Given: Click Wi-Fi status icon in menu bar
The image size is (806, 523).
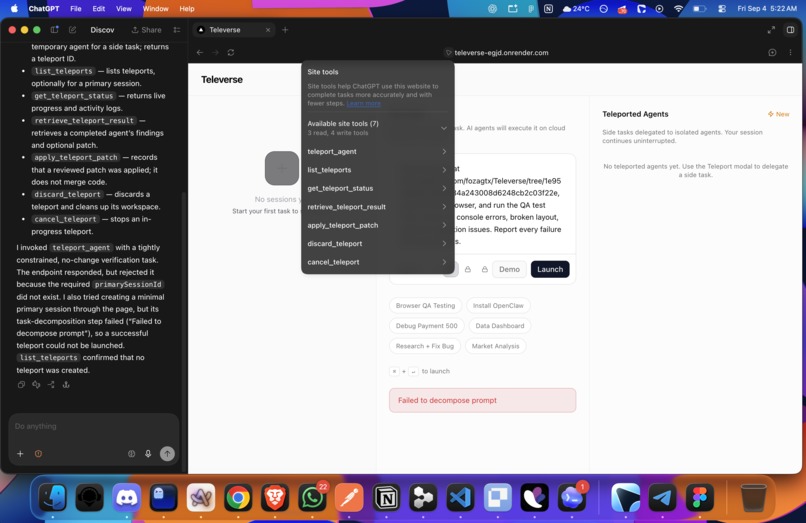Looking at the screenshot, I should coord(679,9).
